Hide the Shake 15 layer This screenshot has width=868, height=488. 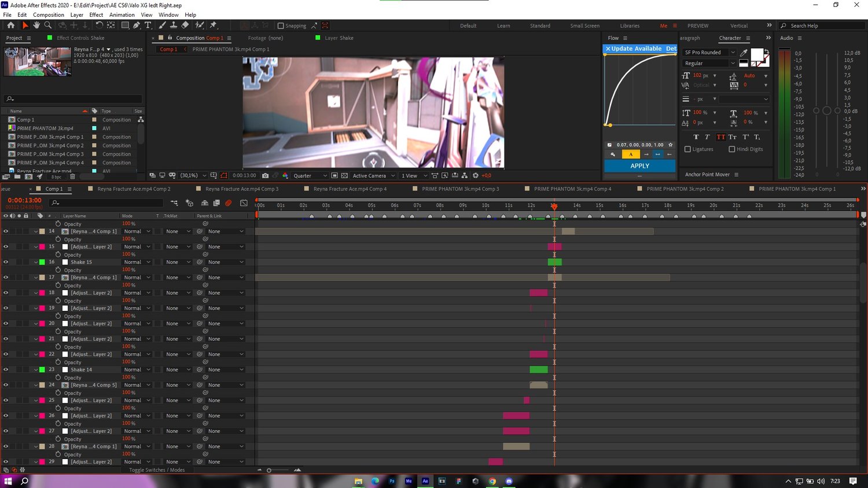click(6, 262)
